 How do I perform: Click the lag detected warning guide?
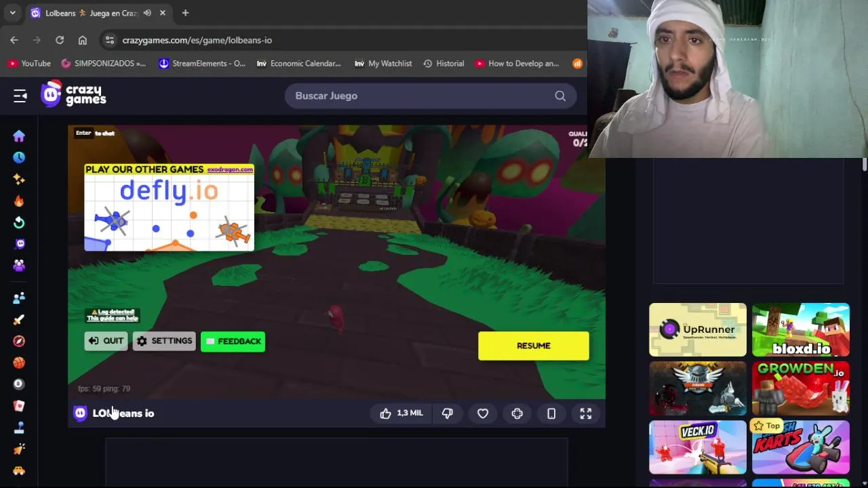click(x=113, y=315)
